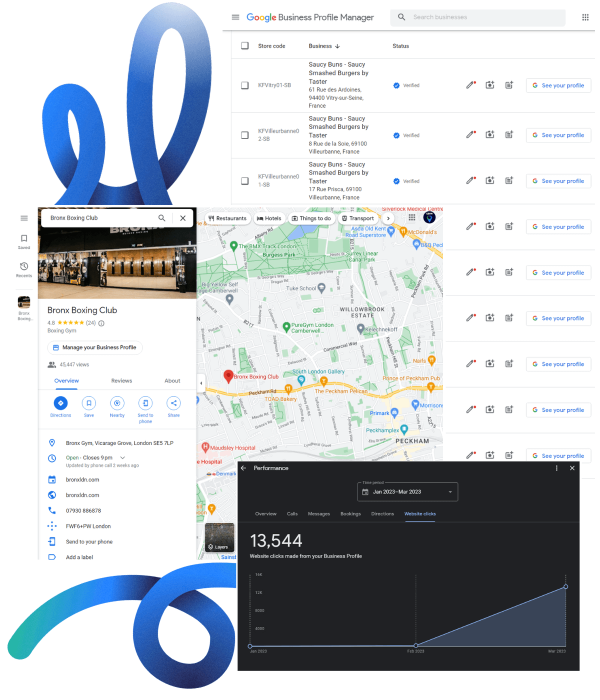Viewport: 600px width, 700px height.
Task: Select Performance Bookings tab
Action: tap(350, 514)
